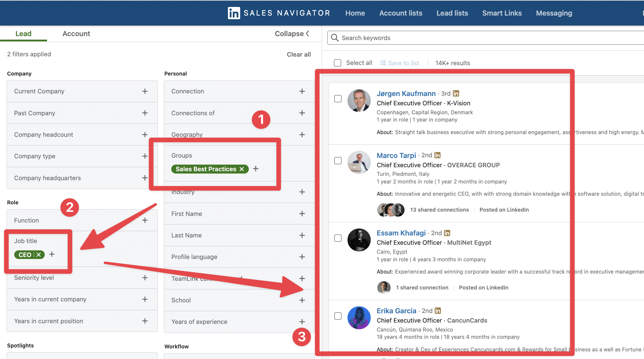The height and width of the screenshot is (359, 644).
Task: Remove the CEO job title filter
Action: tap(39, 255)
